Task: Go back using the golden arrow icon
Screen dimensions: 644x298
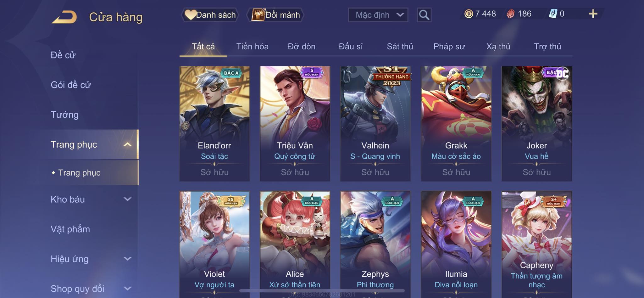Action: pyautogui.click(x=64, y=17)
